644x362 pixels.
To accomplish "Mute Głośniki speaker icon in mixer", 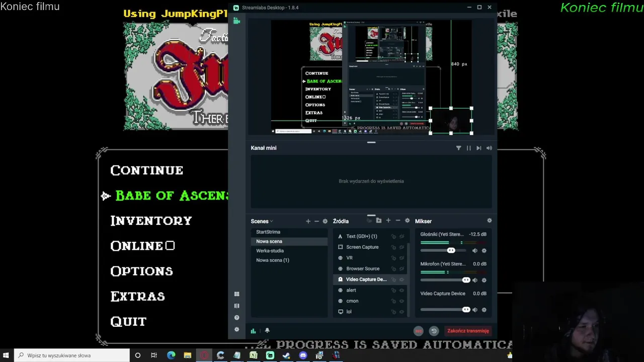I will pyautogui.click(x=474, y=250).
